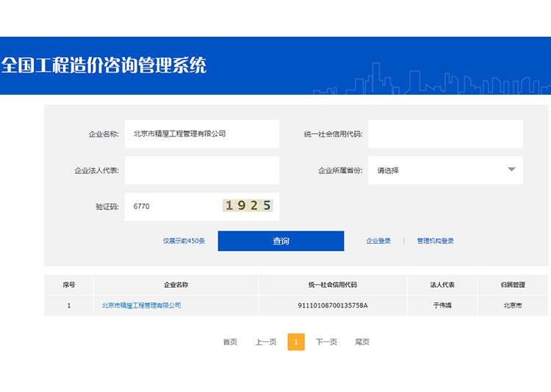This screenshot has height=392, width=551.
Task: Click the blue 查询 button
Action: pos(281,241)
